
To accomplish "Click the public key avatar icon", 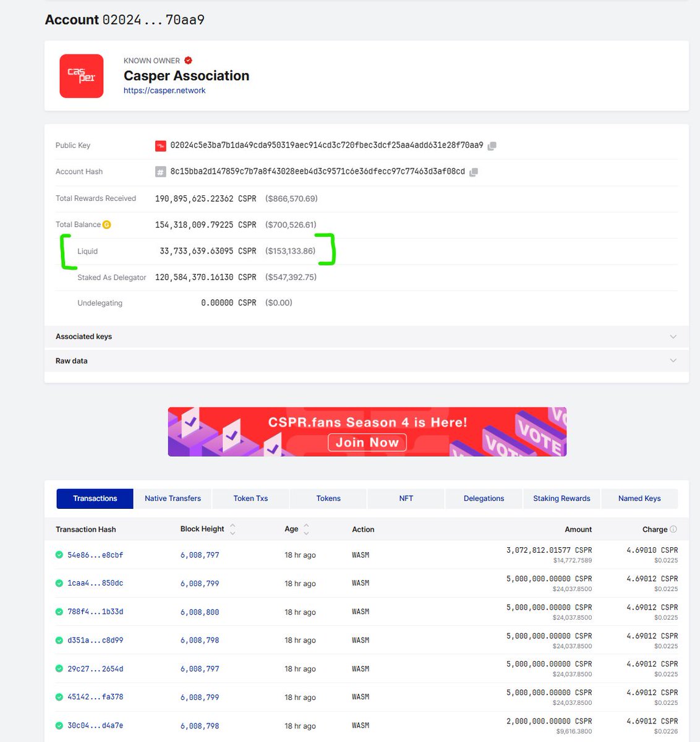I will [161, 146].
